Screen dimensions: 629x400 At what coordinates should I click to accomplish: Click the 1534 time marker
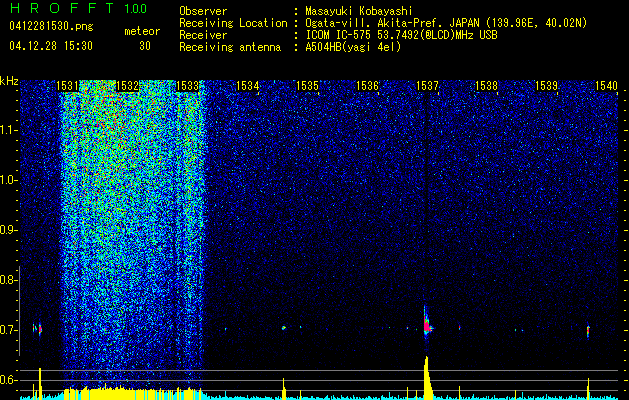(248, 86)
